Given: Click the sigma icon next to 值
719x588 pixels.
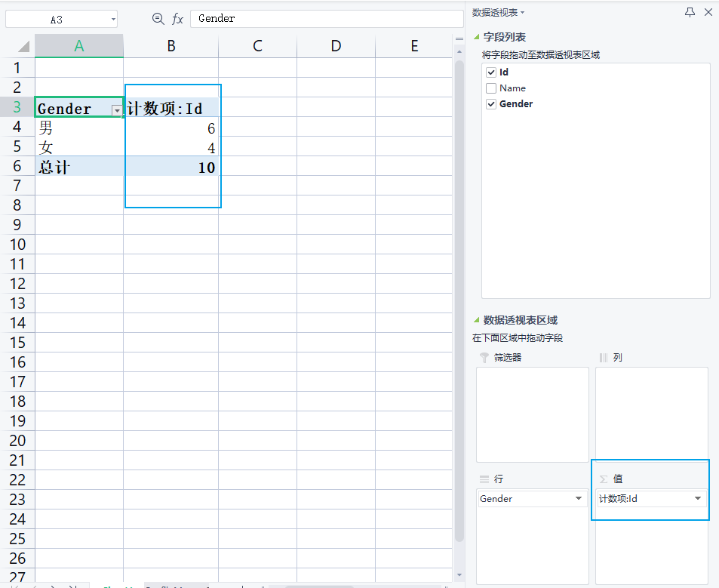Looking at the screenshot, I should pos(604,479).
